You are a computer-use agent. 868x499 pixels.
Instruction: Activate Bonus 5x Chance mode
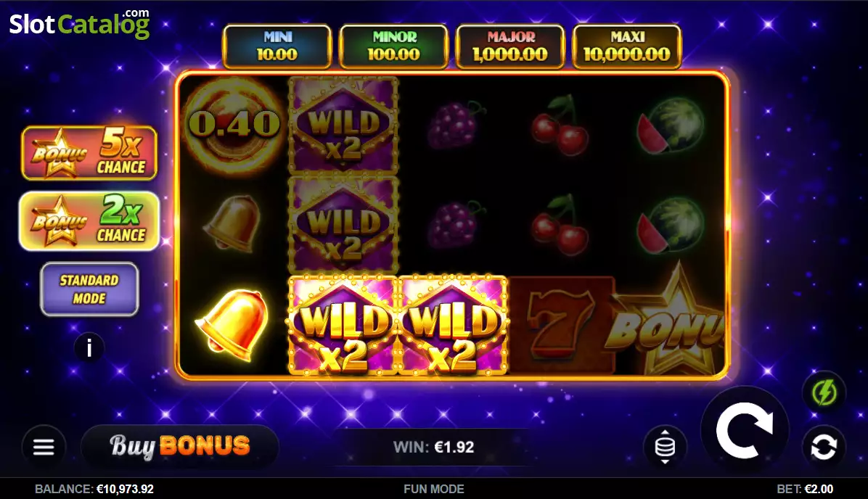click(x=89, y=153)
